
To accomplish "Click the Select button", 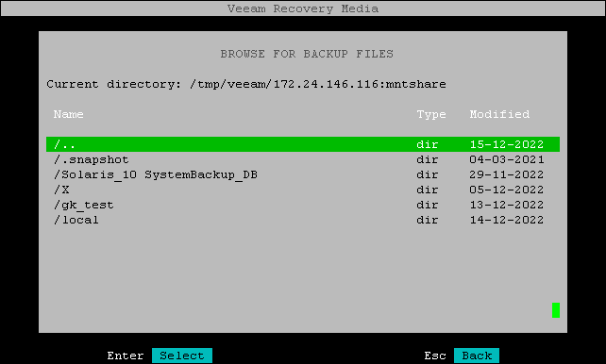I will 182,356.
